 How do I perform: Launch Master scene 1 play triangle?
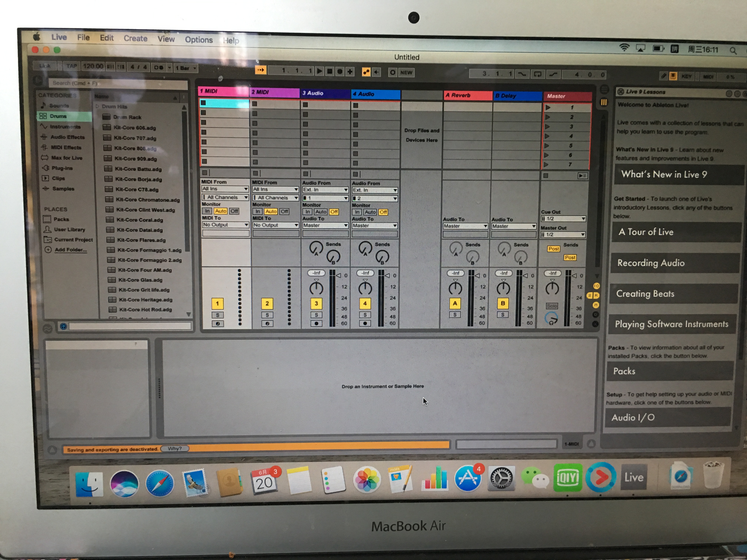548,108
